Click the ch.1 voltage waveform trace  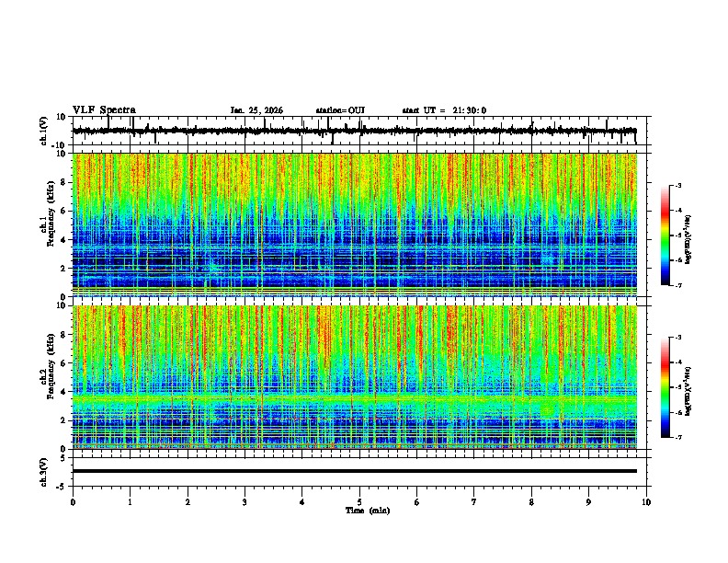[355, 131]
